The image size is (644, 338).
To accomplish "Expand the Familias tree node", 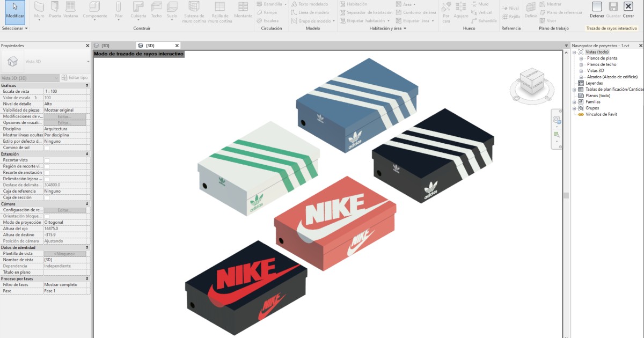I will pyautogui.click(x=575, y=102).
